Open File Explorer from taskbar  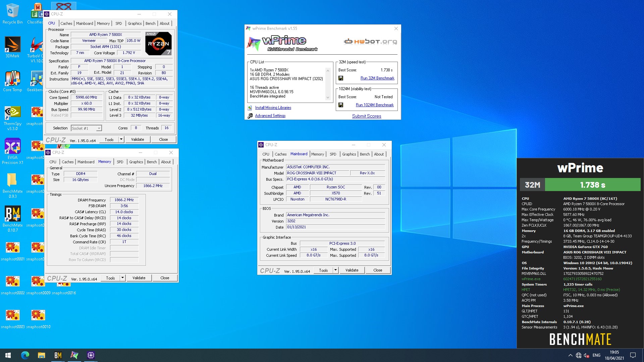pyautogui.click(x=41, y=355)
